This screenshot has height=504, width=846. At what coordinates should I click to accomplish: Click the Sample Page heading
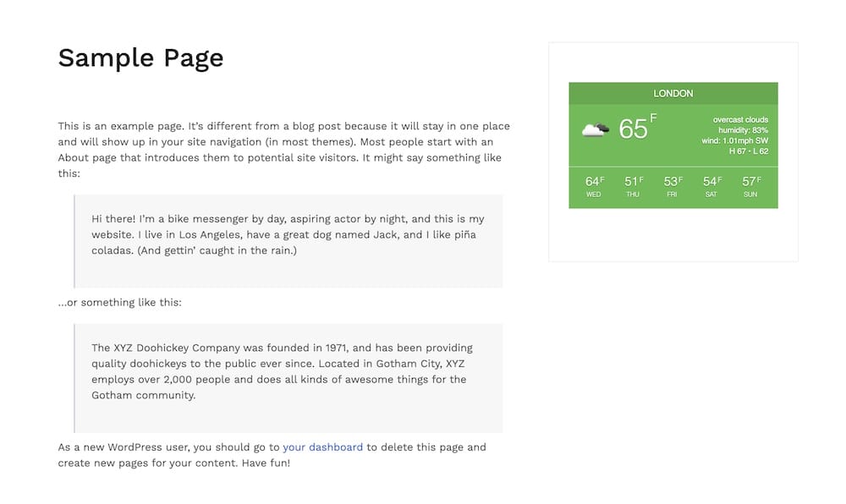point(140,58)
